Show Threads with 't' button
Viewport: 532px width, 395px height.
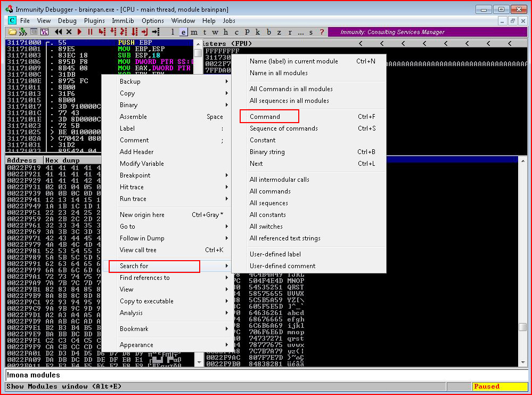tap(204, 32)
